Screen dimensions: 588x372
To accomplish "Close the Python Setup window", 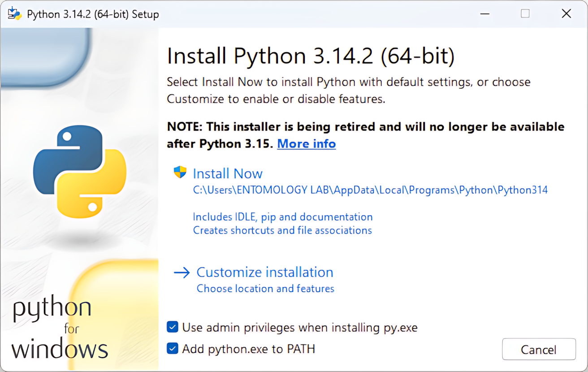I will (x=566, y=14).
